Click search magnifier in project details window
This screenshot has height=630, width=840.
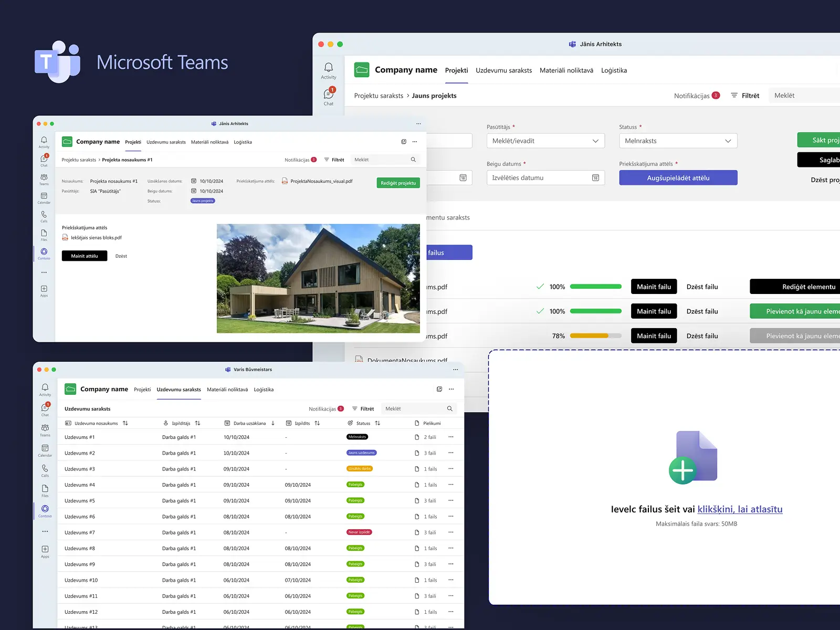(413, 160)
